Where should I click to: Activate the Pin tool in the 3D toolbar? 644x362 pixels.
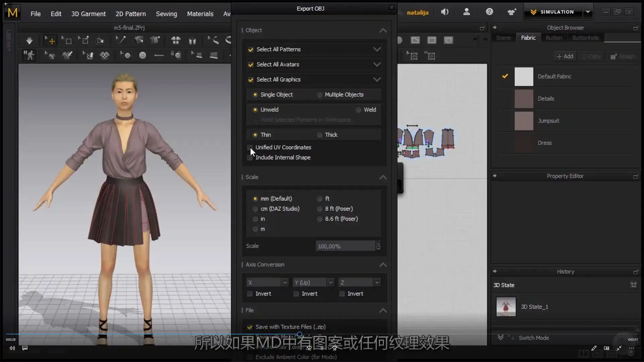(x=120, y=40)
